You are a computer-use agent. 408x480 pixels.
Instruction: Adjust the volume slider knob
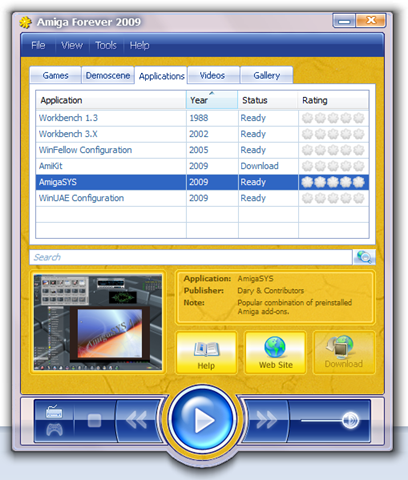click(350, 420)
